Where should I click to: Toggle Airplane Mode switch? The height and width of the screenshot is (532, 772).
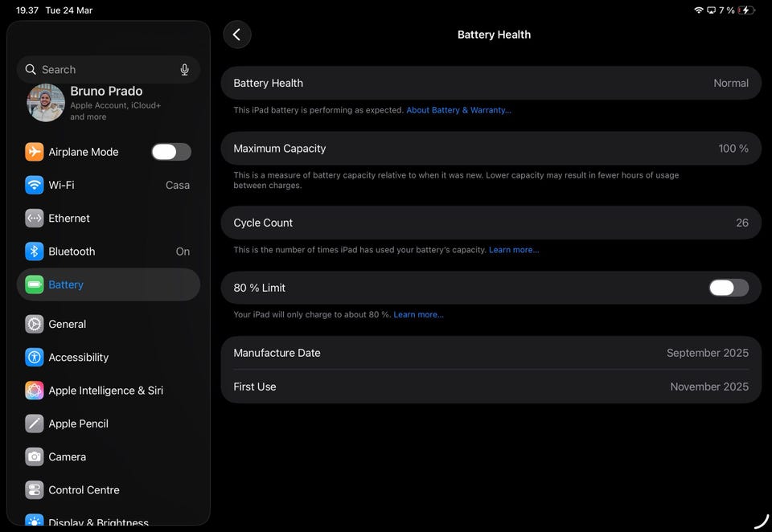[171, 152]
